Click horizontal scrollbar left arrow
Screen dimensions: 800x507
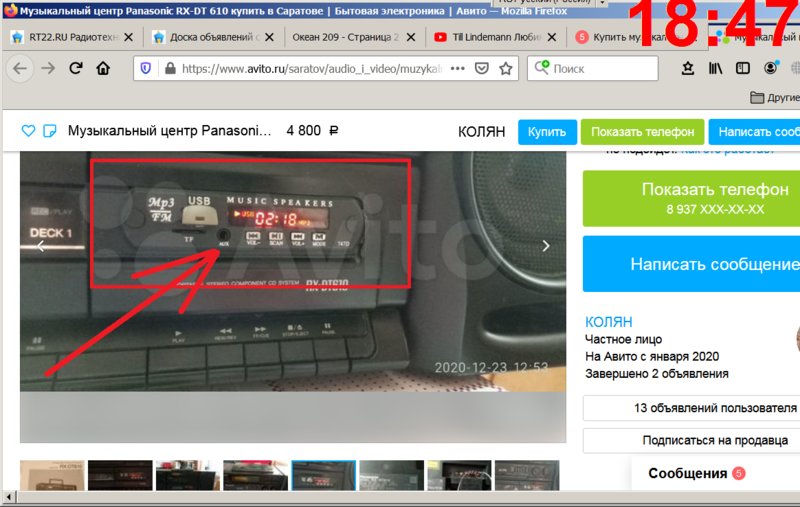[x=9, y=496]
